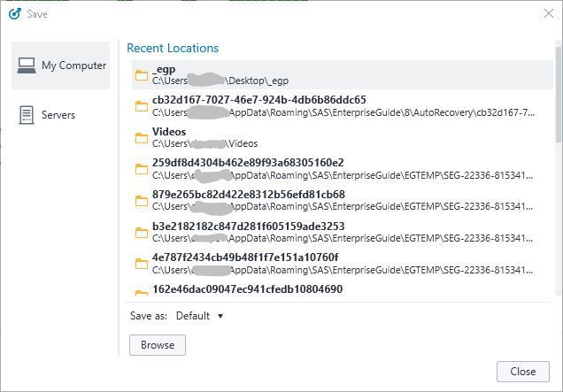
Task: Click the recent locations vertical scrollbar
Action: tap(558, 97)
